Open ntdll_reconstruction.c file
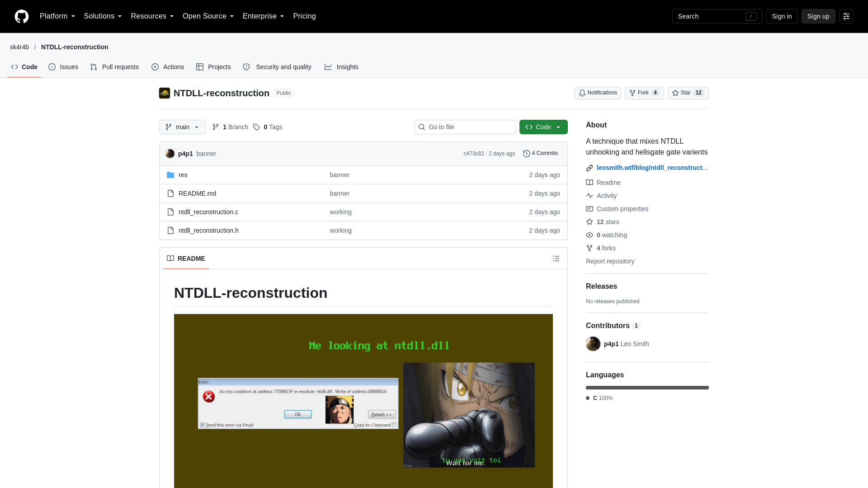Screen dimensions: 868x488 click(208, 212)
